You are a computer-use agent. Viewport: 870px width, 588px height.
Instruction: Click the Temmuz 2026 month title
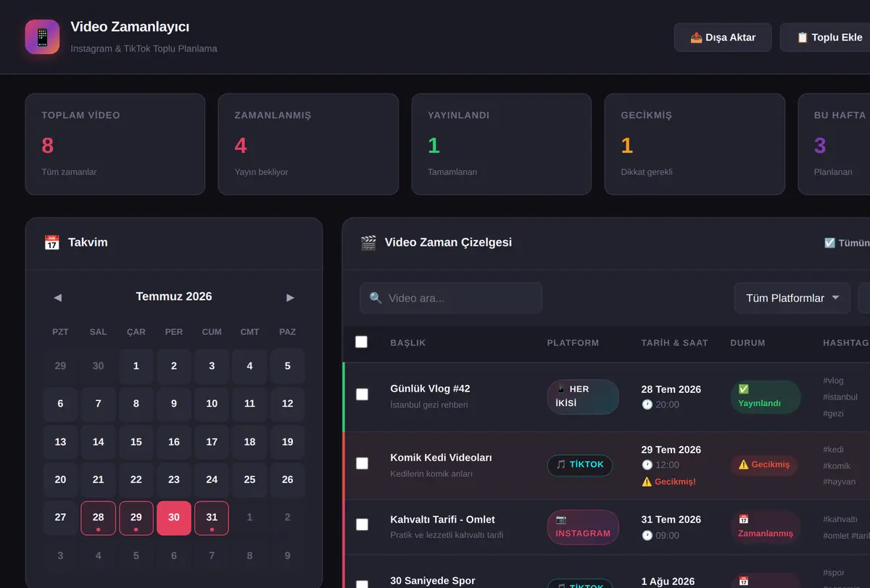click(174, 297)
